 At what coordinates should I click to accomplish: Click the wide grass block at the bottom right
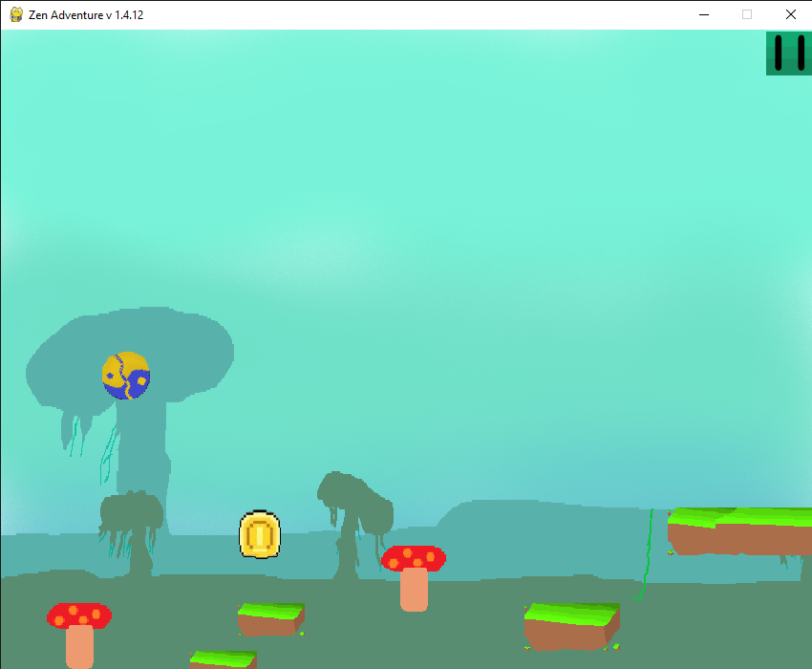pyautogui.click(x=572, y=627)
